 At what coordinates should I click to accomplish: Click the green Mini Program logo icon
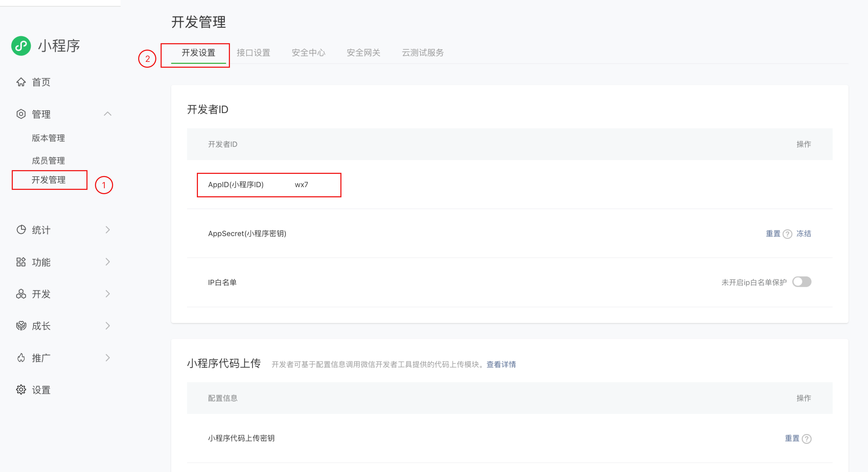[21, 46]
